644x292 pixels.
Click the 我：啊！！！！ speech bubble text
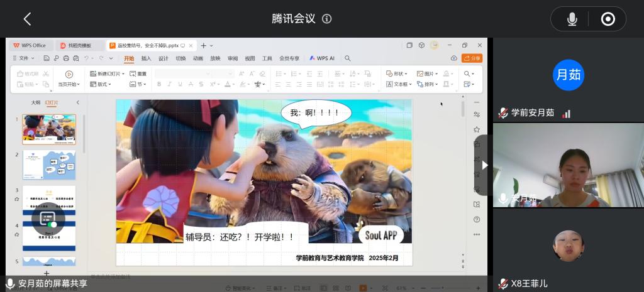[314, 112]
